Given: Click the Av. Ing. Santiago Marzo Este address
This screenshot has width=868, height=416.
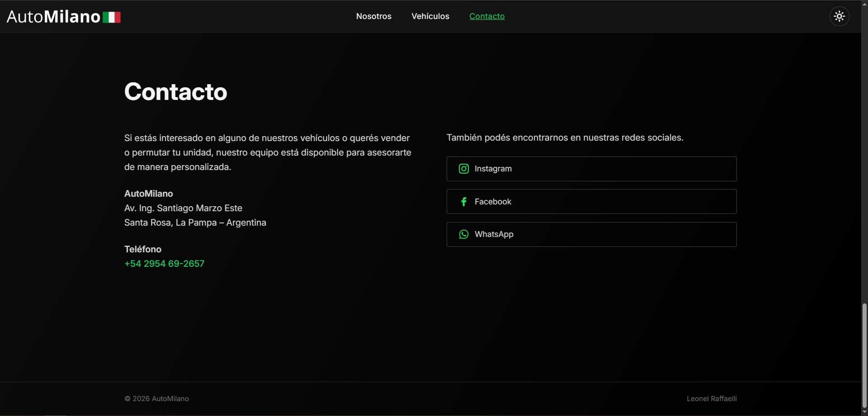Looking at the screenshot, I should [x=183, y=208].
